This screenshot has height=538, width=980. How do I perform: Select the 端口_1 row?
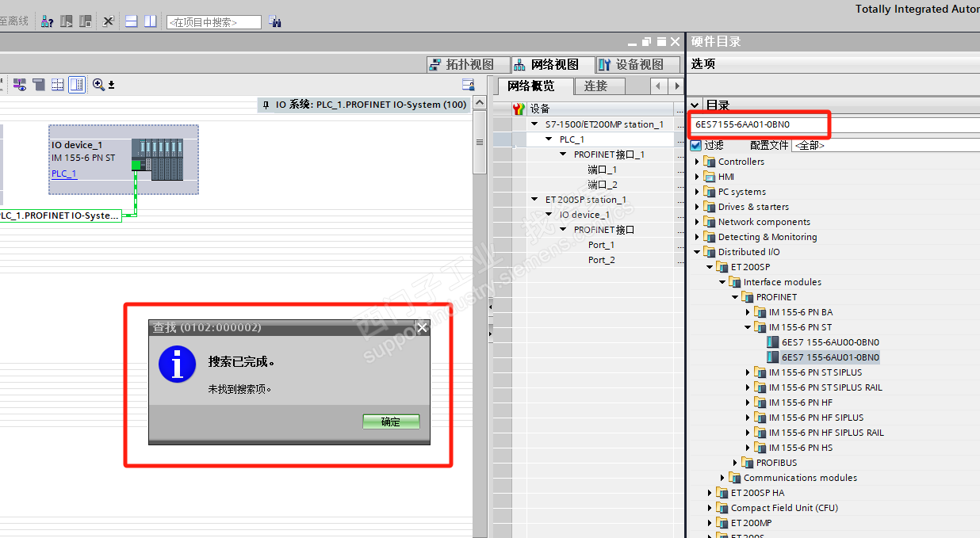pos(602,170)
